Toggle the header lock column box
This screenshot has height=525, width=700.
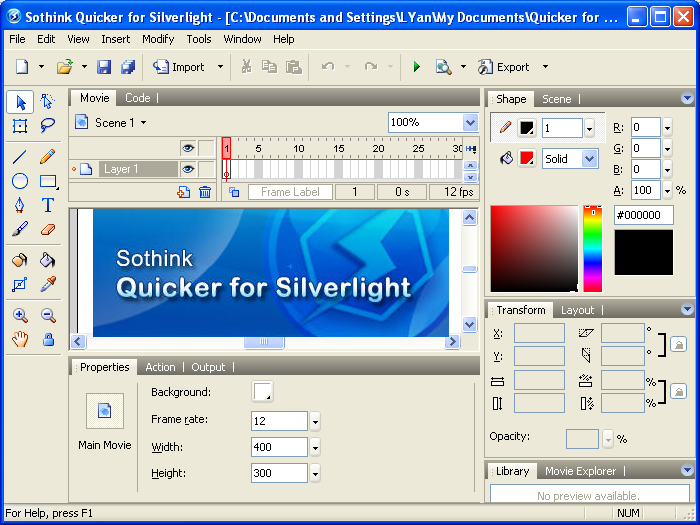pos(207,148)
